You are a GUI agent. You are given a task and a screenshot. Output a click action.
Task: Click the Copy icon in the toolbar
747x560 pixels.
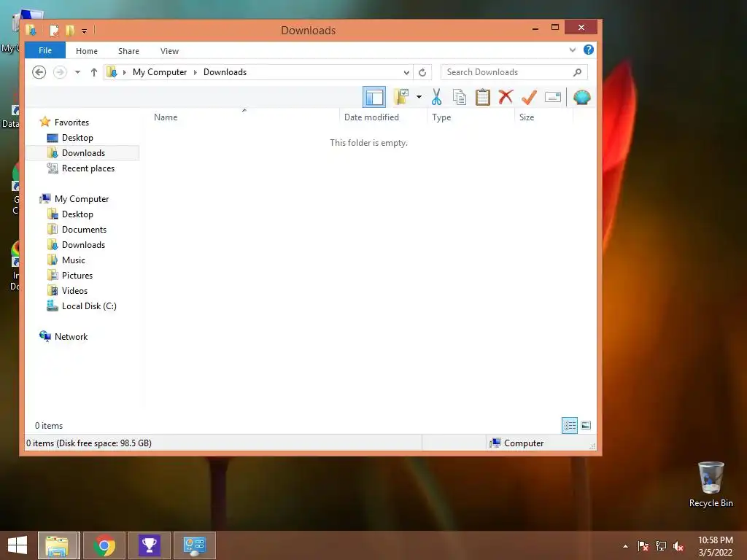tap(460, 97)
